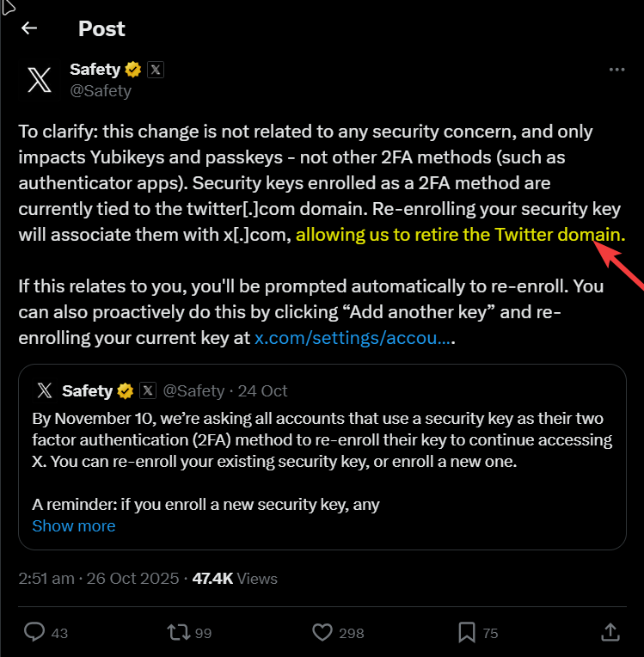Image resolution: width=644 pixels, height=657 pixels.
Task: Open the x.com/settings/accou… link
Action: (x=353, y=338)
